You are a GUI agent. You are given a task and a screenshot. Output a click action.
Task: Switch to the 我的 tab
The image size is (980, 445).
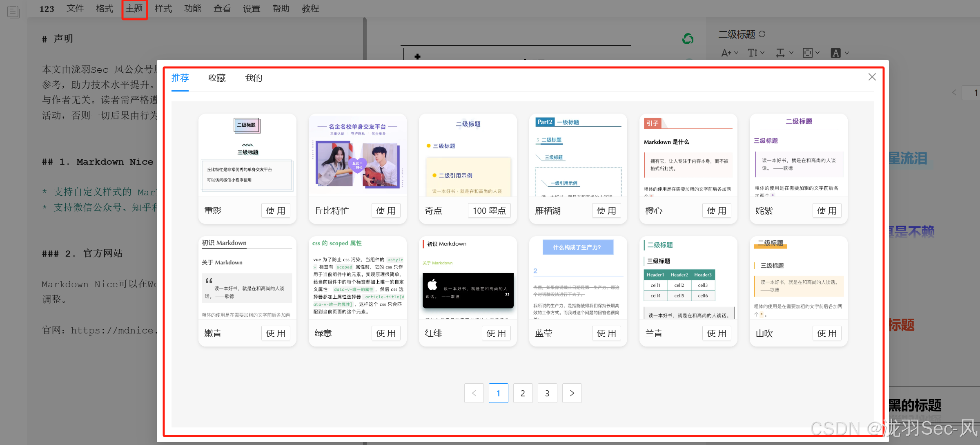[x=254, y=78]
